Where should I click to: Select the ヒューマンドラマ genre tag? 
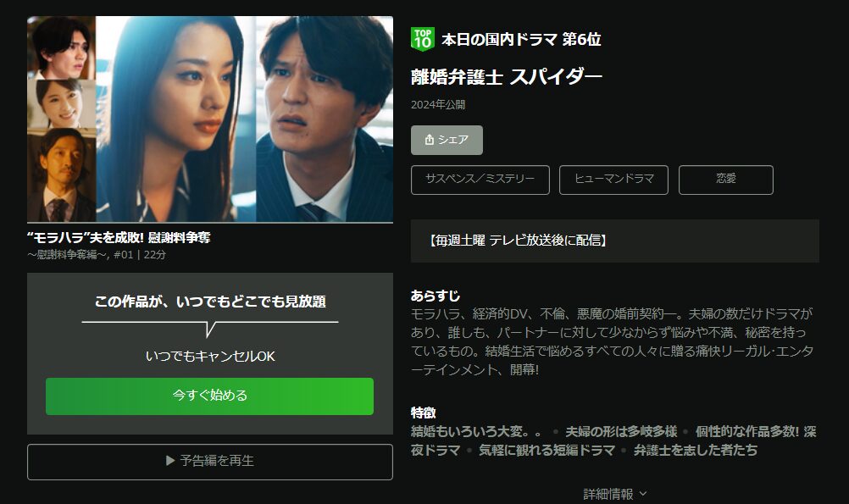[613, 180]
